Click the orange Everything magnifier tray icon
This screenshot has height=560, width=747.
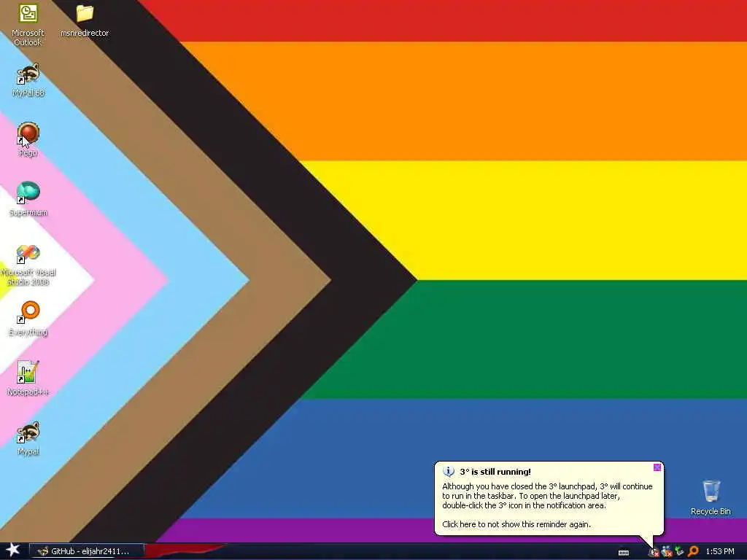693,551
